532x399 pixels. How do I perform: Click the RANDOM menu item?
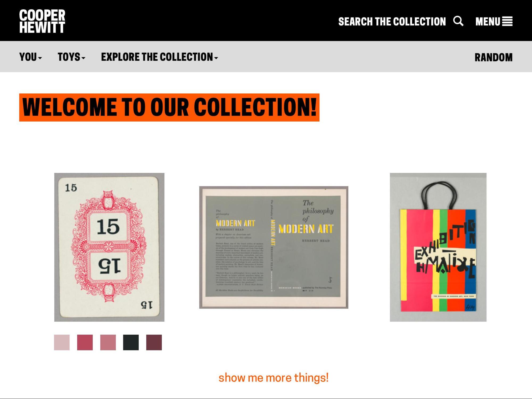pos(493,57)
